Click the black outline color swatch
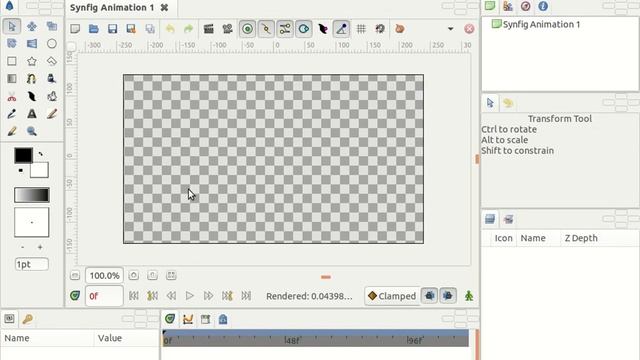This screenshot has height=360, width=640. tap(23, 156)
